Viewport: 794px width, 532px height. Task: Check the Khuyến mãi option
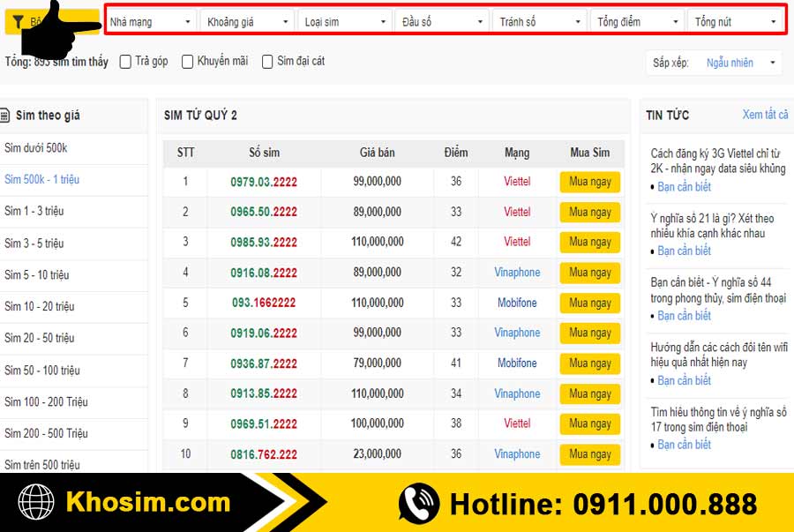[187, 62]
